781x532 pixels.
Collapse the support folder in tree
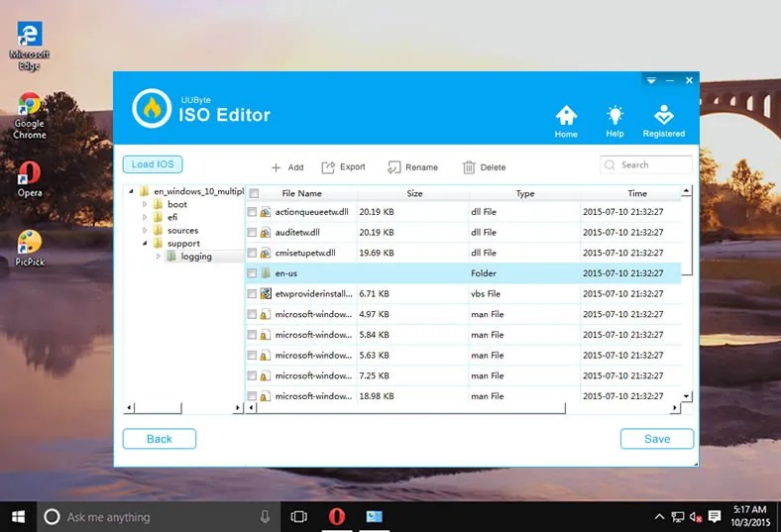[145, 244]
